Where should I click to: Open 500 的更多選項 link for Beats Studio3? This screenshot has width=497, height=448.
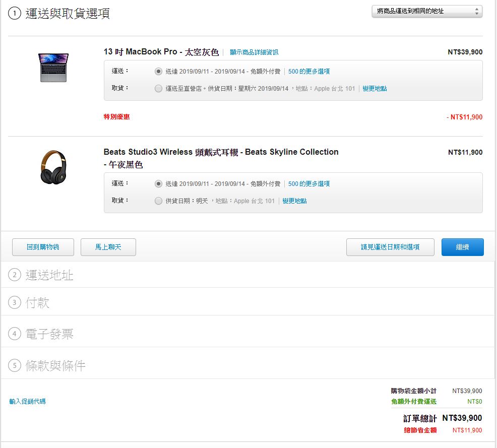(308, 184)
